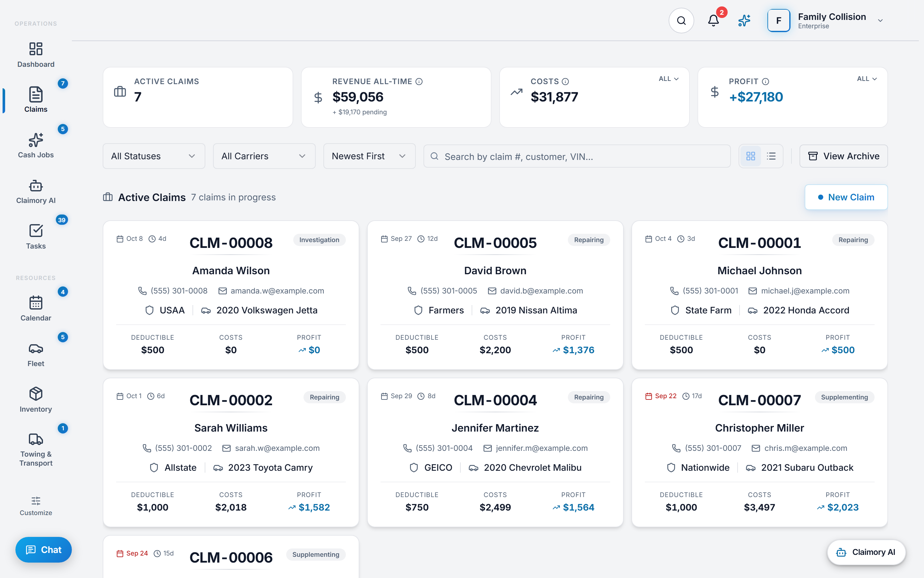
Task: Go to the Tasks page
Action: [x=36, y=236]
